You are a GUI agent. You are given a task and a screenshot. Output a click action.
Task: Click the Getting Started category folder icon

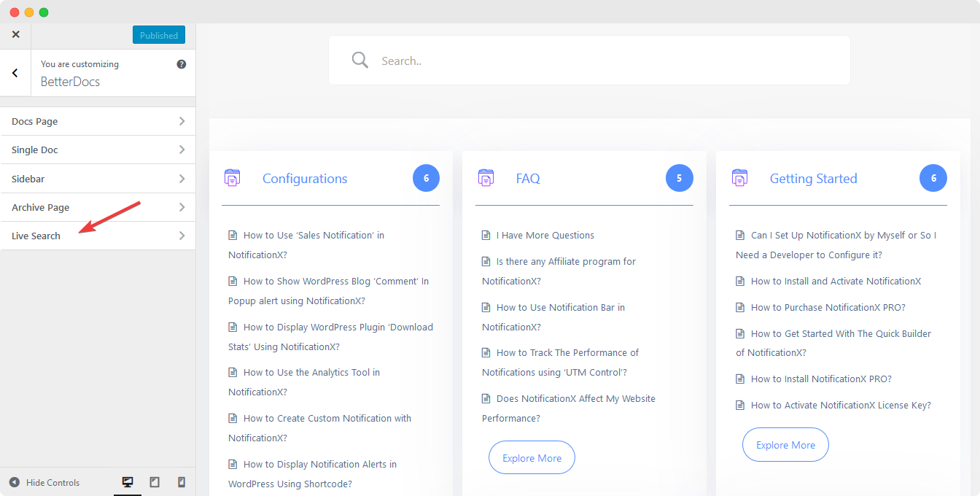(739, 178)
